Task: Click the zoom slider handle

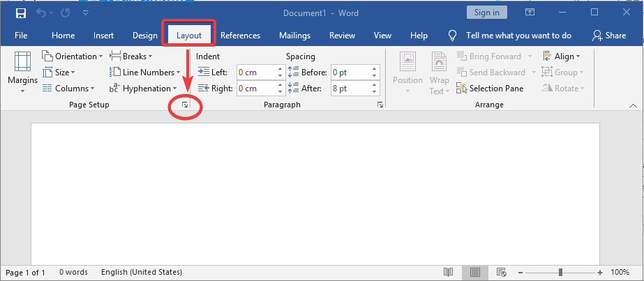Action: click(560, 273)
